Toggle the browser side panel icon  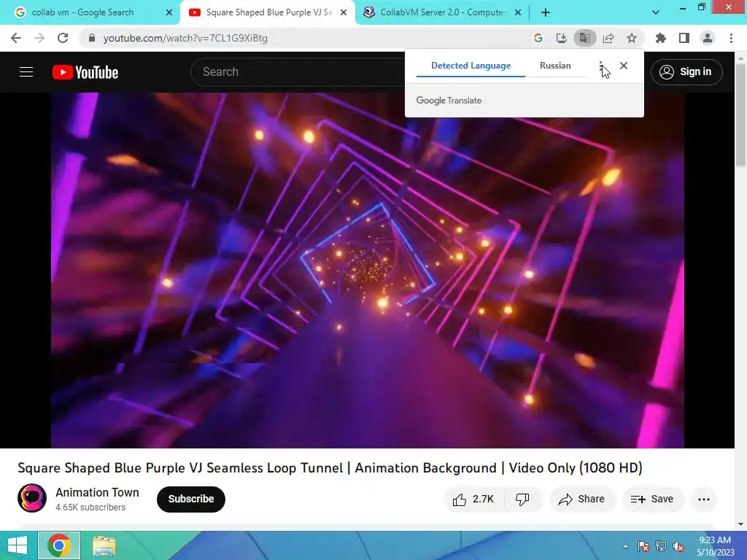pyautogui.click(x=684, y=38)
